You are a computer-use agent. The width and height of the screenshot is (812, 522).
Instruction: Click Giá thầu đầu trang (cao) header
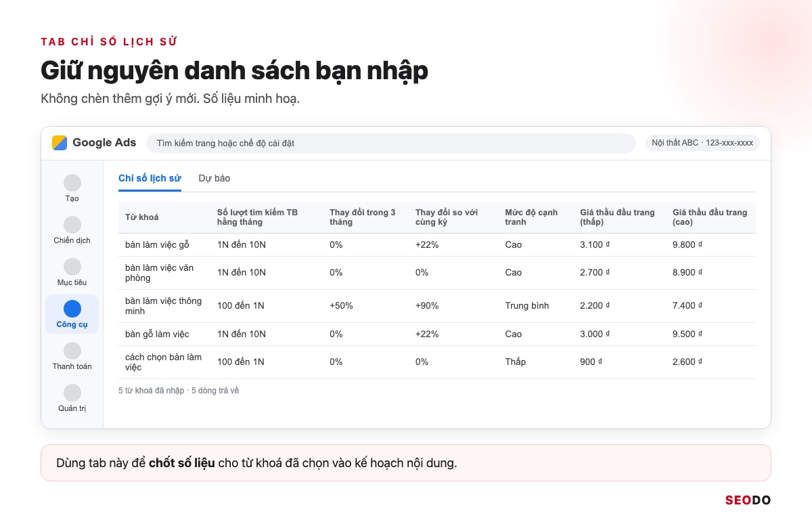(x=710, y=217)
